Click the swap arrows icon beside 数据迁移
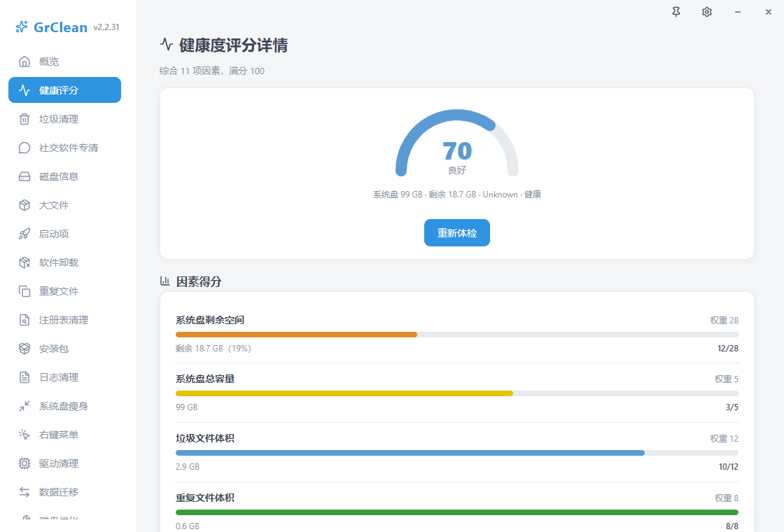 (x=24, y=492)
